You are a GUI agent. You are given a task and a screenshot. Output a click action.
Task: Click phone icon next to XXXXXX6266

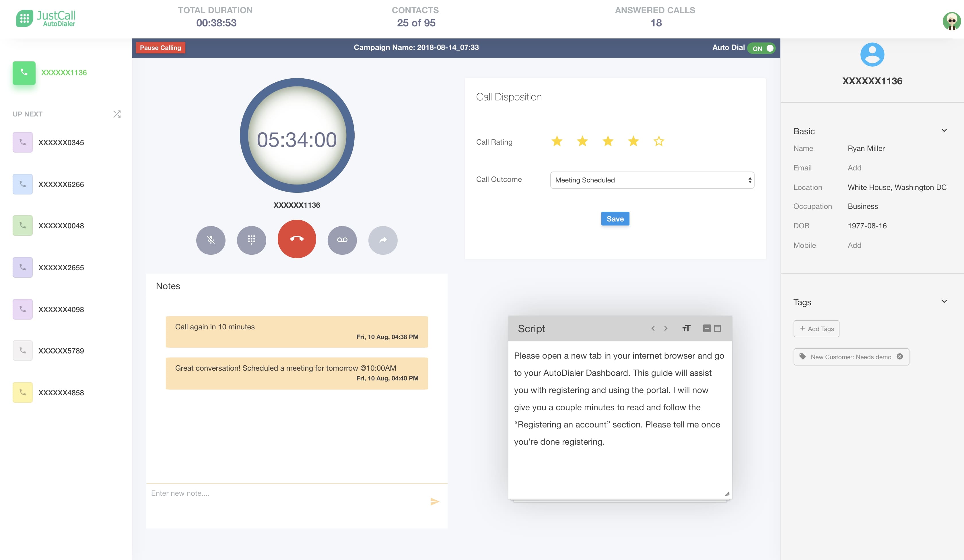coord(23,184)
